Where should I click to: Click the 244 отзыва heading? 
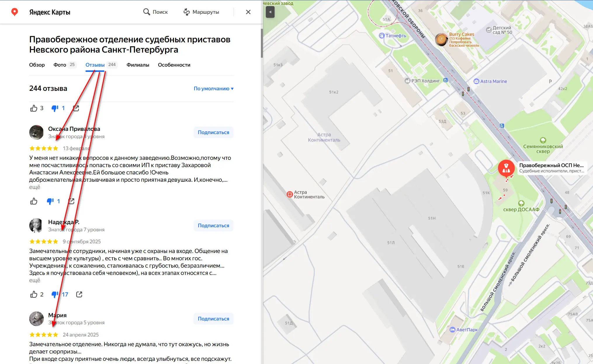click(48, 88)
